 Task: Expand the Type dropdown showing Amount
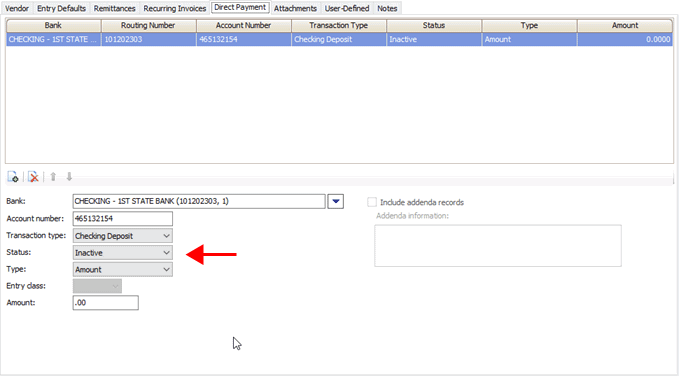[123, 269]
